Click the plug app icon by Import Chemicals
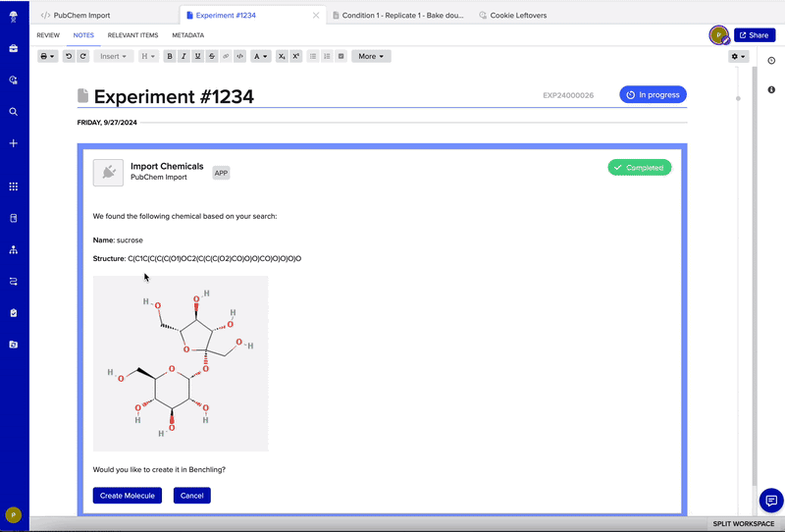 pos(108,173)
